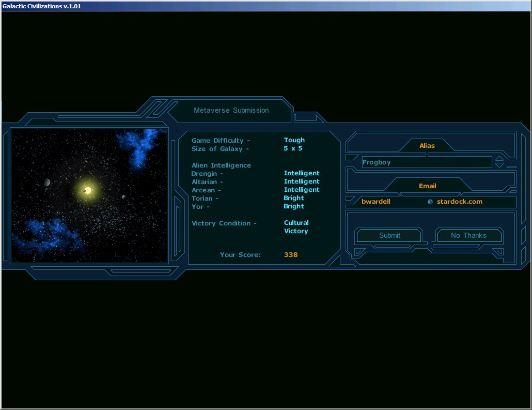The image size is (532, 410).
Task: Click the Bright value beside Yor
Action: [294, 206]
